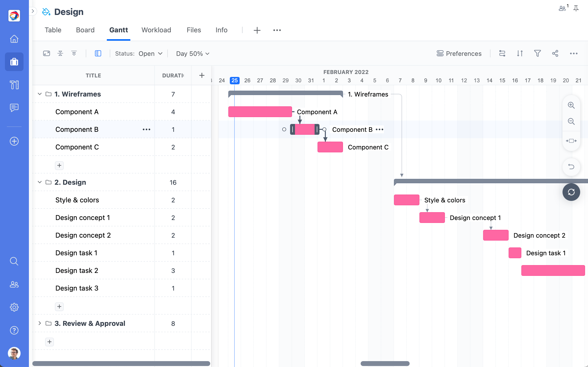Add task under Wireframes group
Image resolution: width=588 pixels, height=367 pixels.
[59, 165]
